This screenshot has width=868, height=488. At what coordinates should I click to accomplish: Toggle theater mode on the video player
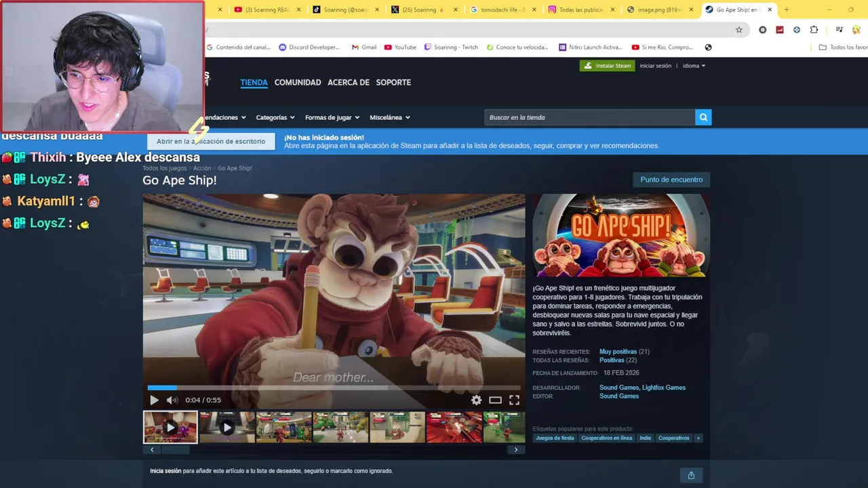click(496, 400)
